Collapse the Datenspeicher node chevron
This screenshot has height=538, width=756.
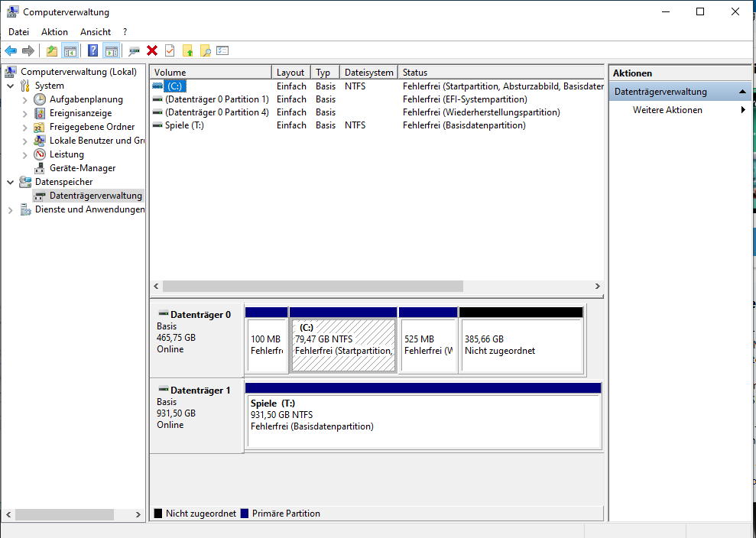pyautogui.click(x=10, y=182)
